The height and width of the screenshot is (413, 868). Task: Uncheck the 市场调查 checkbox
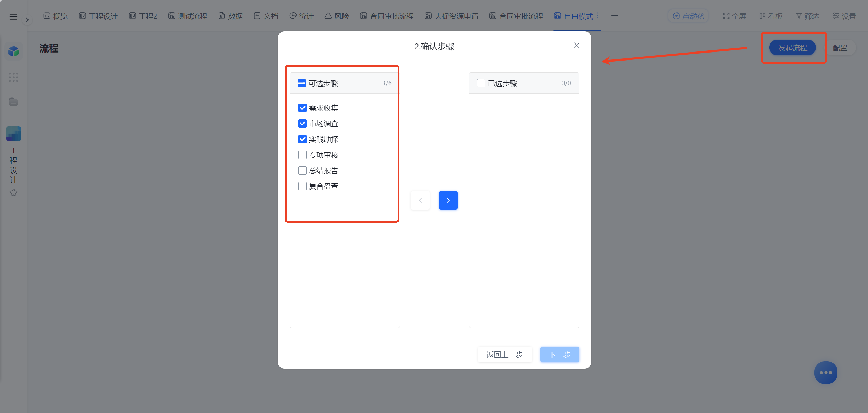click(302, 124)
